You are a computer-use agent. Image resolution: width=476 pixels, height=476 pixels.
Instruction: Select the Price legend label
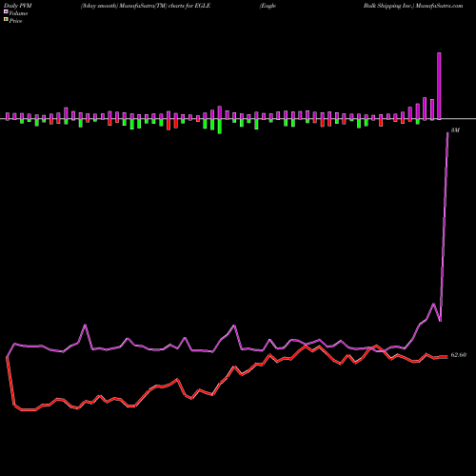tap(15, 21)
